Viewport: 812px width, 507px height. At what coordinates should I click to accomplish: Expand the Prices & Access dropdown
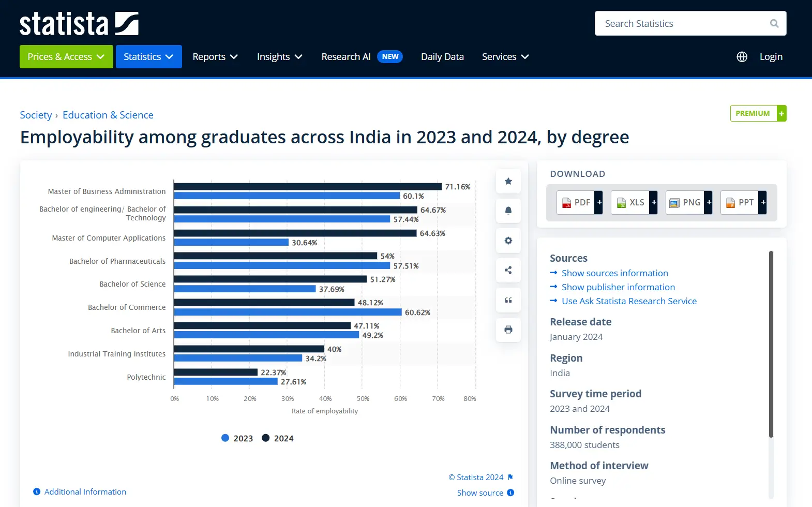[66, 56]
